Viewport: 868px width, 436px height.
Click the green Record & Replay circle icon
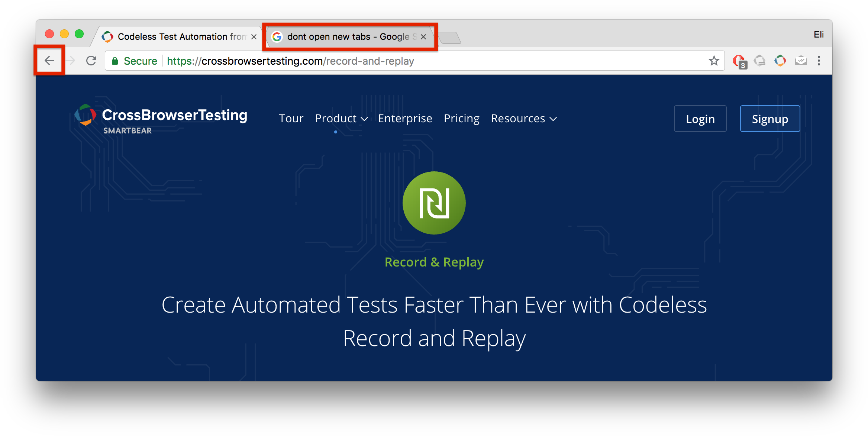click(434, 203)
